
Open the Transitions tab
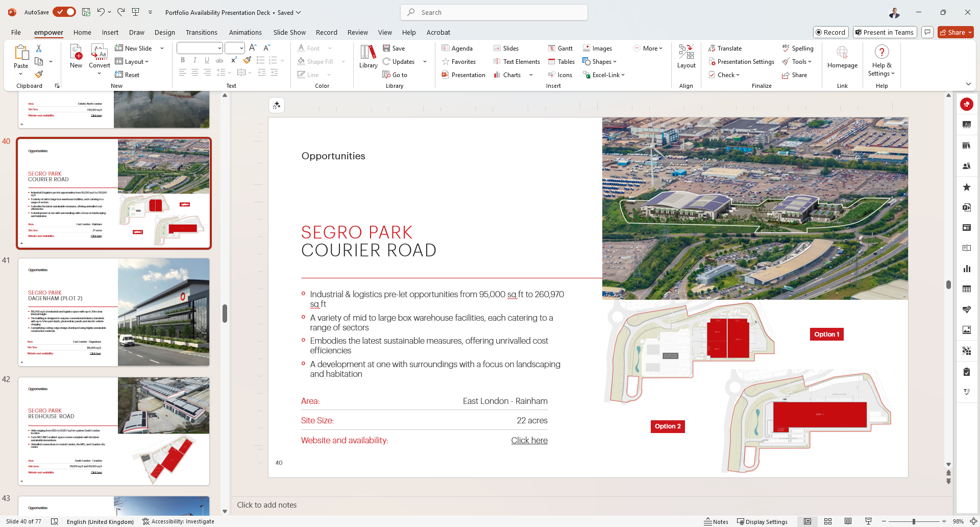[201, 32]
